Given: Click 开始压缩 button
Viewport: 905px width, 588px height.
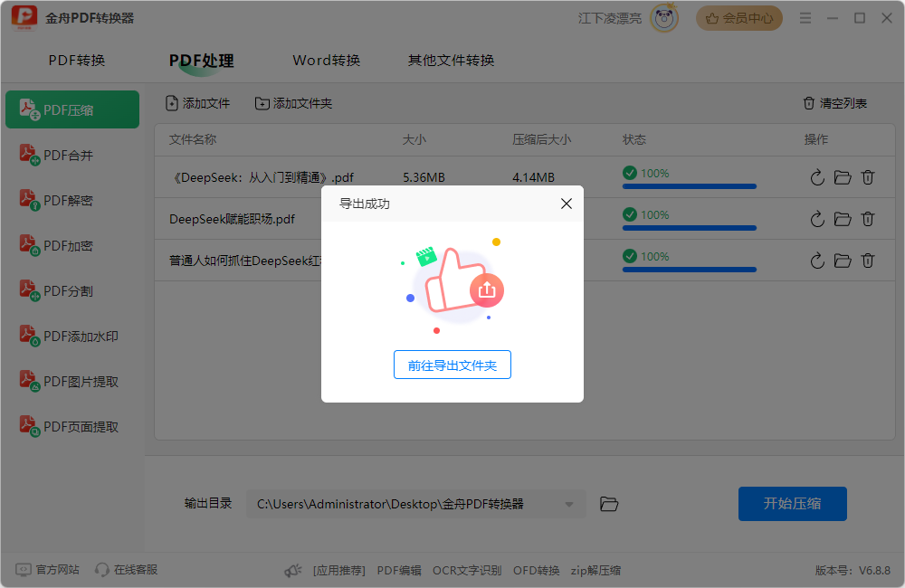Looking at the screenshot, I should [x=793, y=504].
